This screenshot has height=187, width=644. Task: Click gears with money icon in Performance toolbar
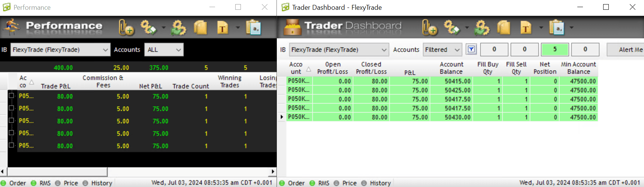(148, 27)
